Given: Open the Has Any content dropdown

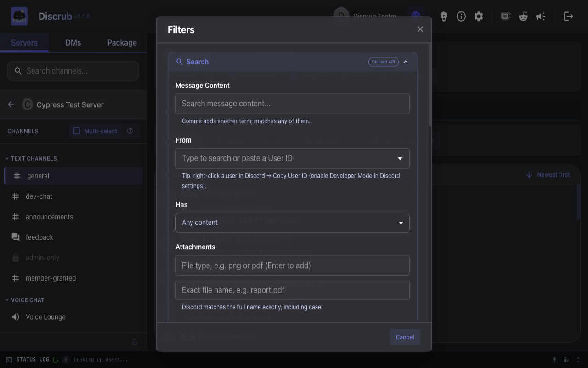Looking at the screenshot, I should tap(293, 223).
